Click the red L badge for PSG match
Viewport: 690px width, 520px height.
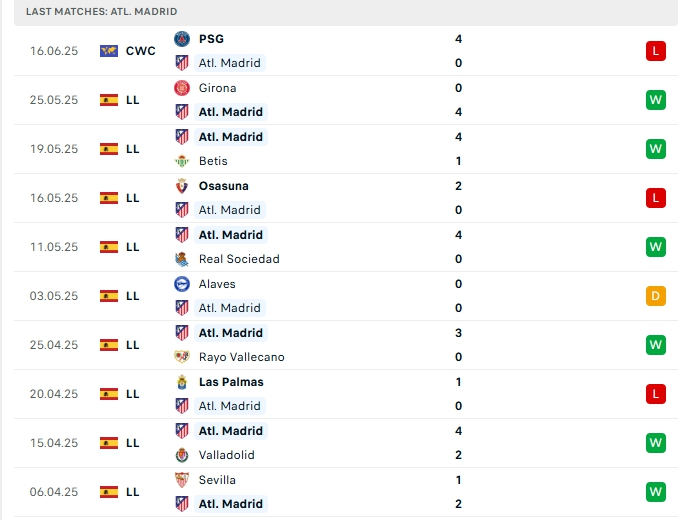tap(656, 51)
